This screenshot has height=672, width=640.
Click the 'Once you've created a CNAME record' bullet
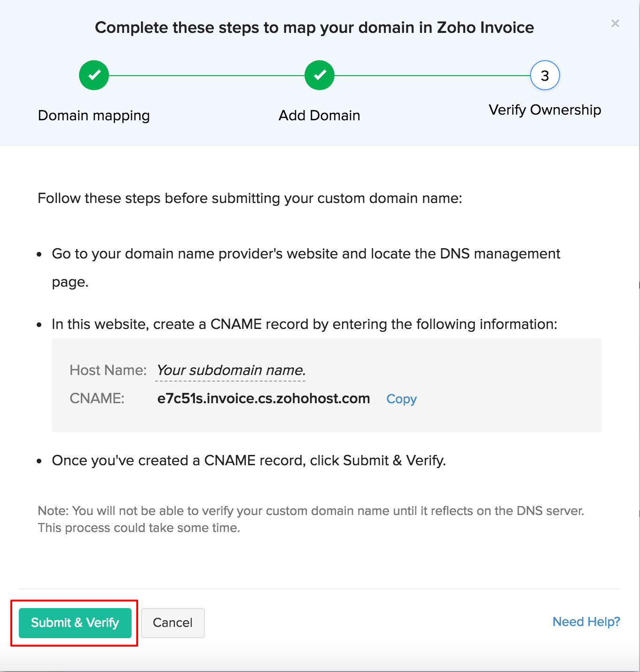pos(249,461)
